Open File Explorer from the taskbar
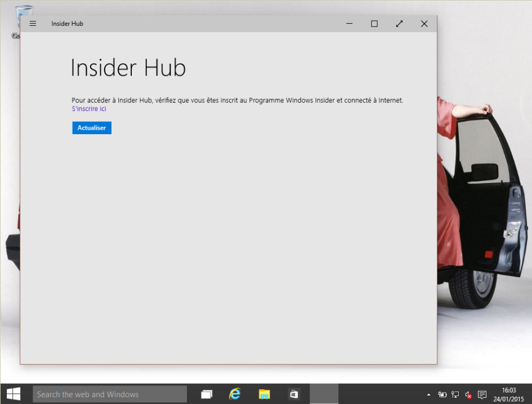The image size is (532, 404). pos(263,394)
